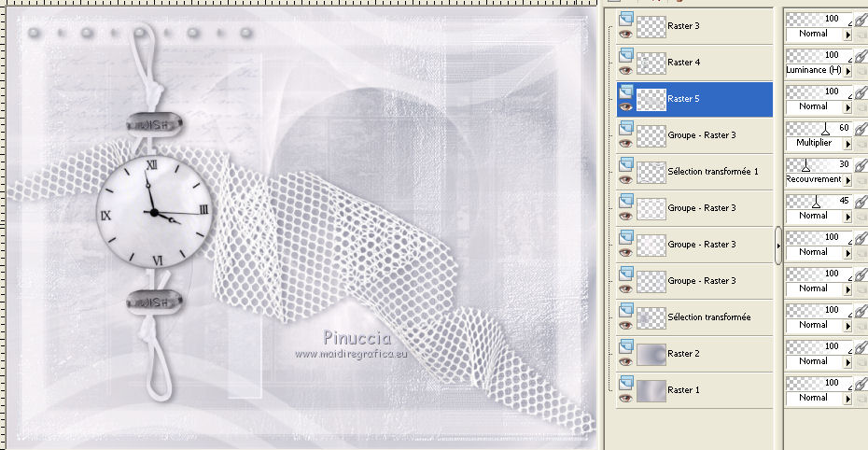This screenshot has width=868, height=450.
Task: Click layer type icon of Sélection transformée layer
Action: coord(625,311)
